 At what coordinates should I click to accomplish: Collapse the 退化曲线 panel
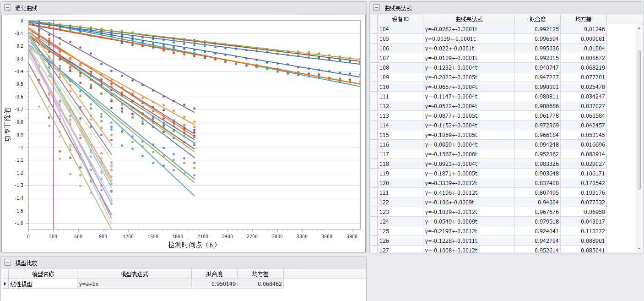click(7, 8)
